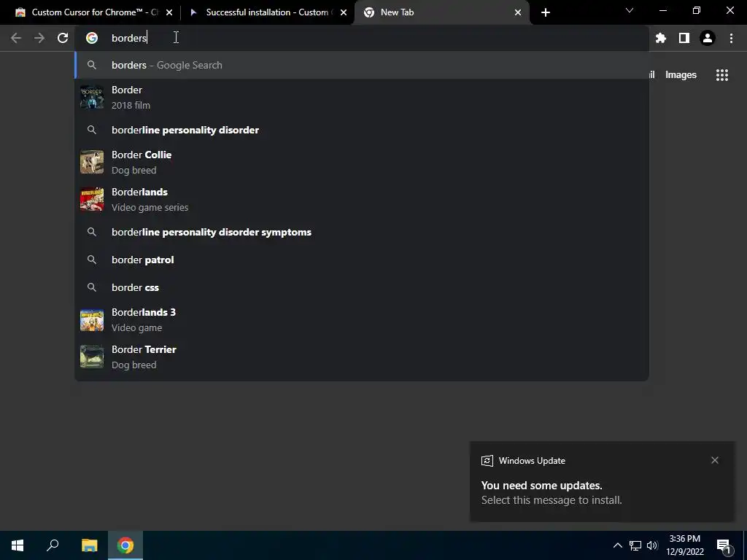Open Google apps grid icon
Viewport: 747px width, 560px height.
point(722,75)
